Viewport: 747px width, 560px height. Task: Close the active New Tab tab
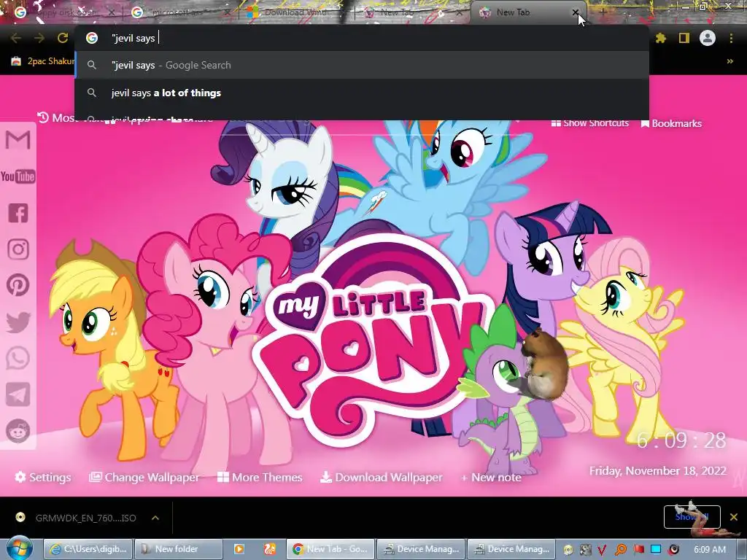(576, 12)
